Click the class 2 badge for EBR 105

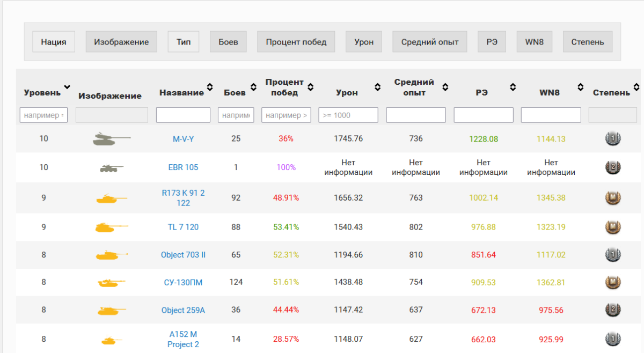(612, 167)
